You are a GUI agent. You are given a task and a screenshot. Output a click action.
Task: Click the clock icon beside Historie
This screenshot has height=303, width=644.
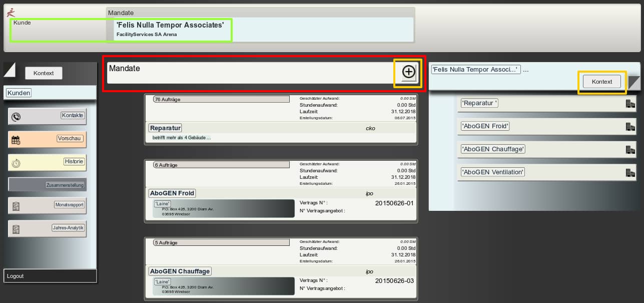pyautogui.click(x=16, y=163)
